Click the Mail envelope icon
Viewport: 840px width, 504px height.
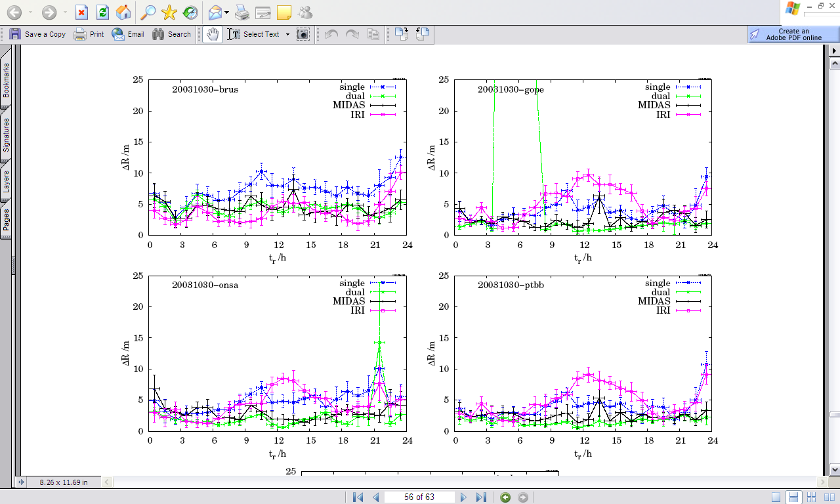point(215,12)
